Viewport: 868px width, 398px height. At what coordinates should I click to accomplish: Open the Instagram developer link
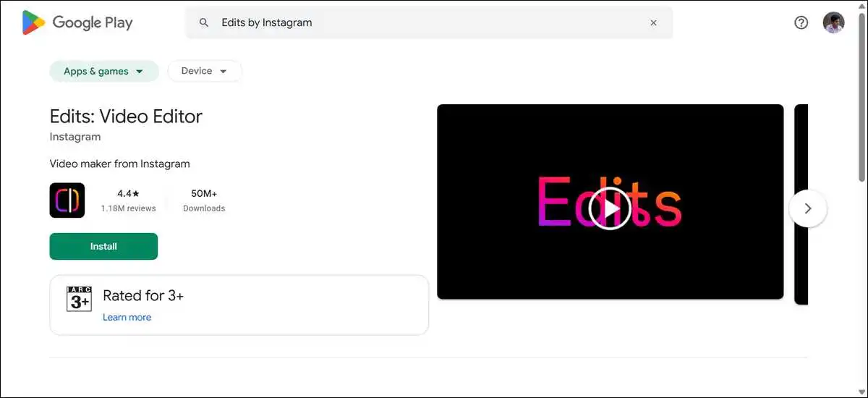point(75,137)
